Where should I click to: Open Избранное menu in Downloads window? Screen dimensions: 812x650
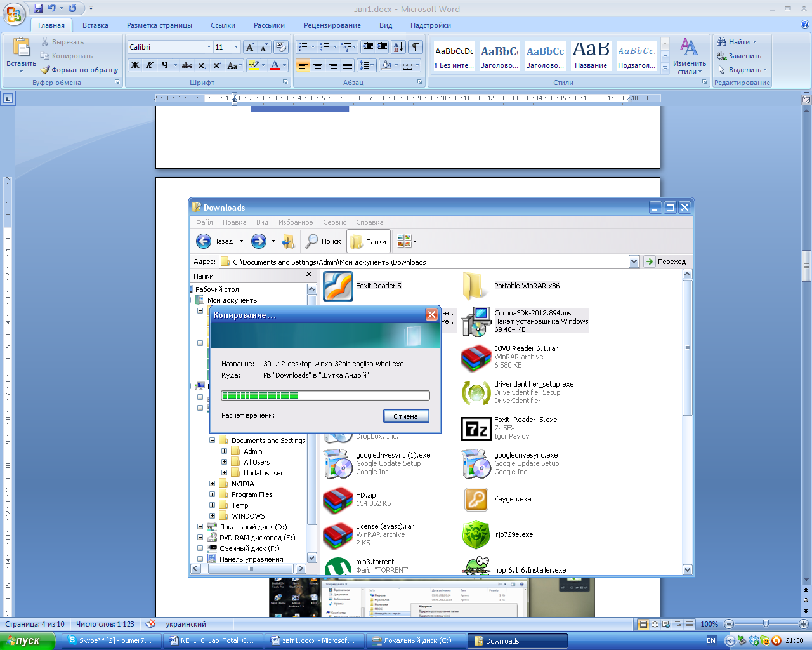[x=295, y=222]
